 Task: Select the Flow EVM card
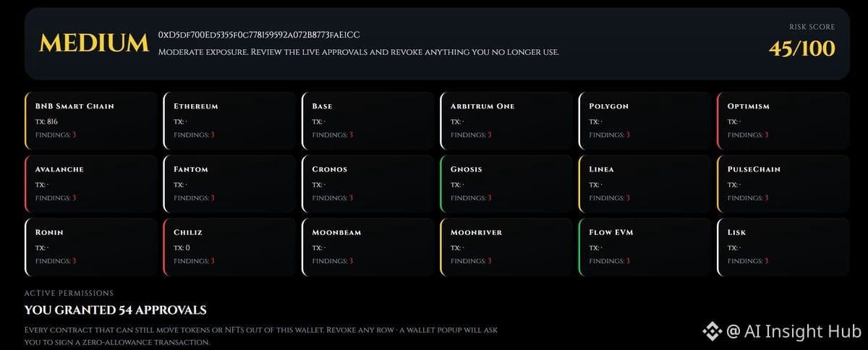click(x=644, y=247)
